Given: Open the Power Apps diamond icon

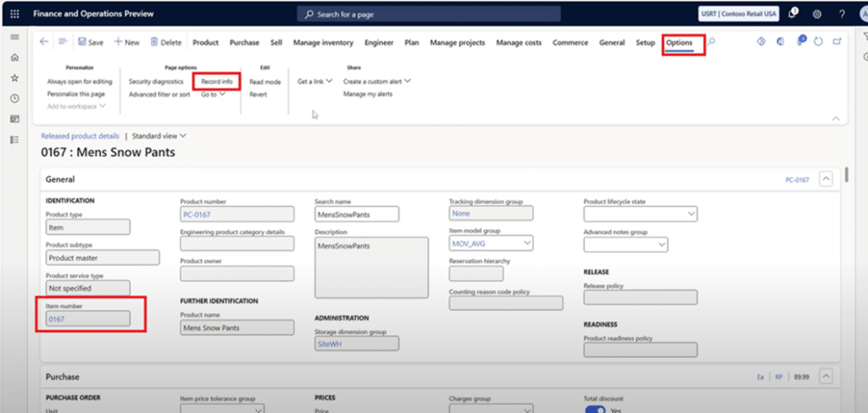Looking at the screenshot, I should pyautogui.click(x=760, y=42).
